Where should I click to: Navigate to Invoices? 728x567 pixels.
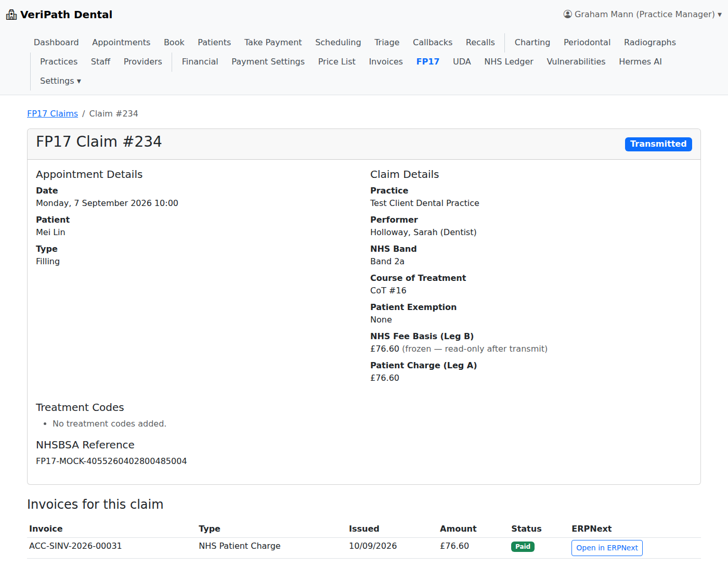[386, 61]
